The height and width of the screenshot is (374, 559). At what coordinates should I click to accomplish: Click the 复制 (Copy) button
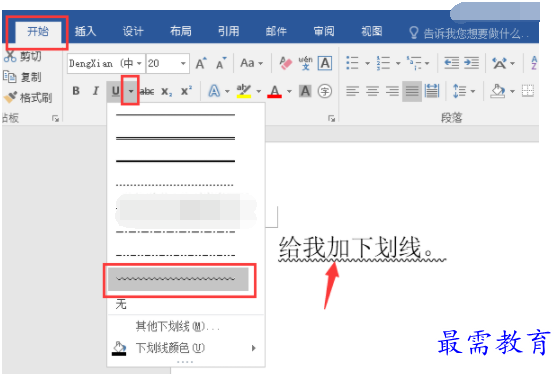coord(22,77)
